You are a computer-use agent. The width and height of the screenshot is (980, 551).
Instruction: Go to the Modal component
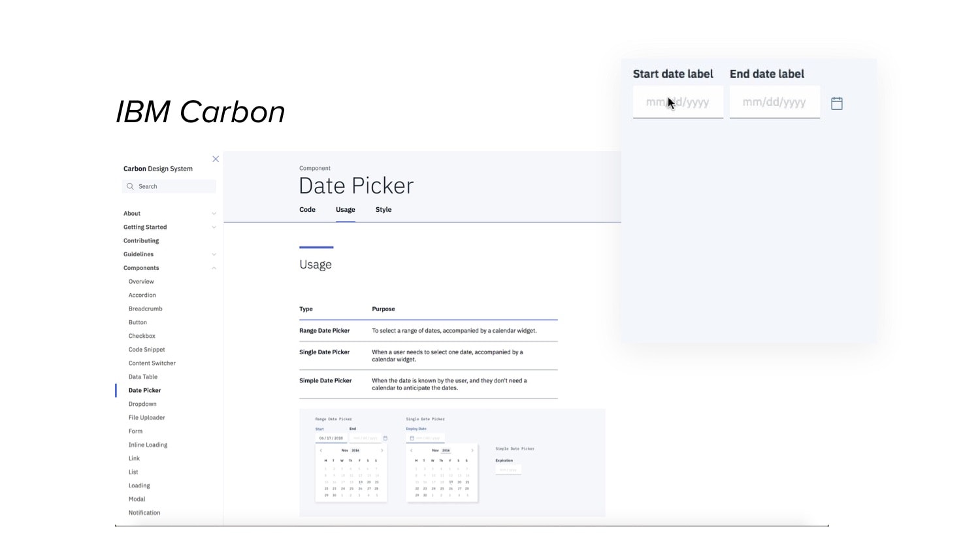click(x=137, y=499)
